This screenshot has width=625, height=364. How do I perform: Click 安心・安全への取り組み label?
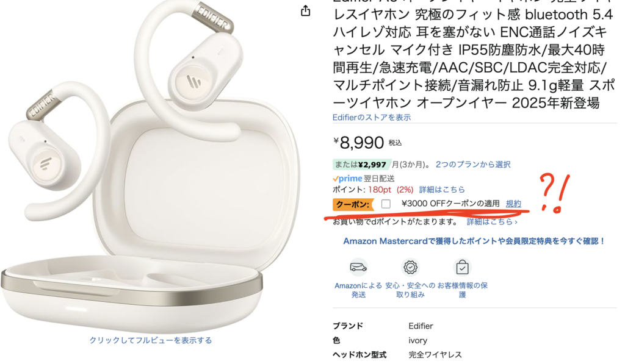click(x=410, y=290)
